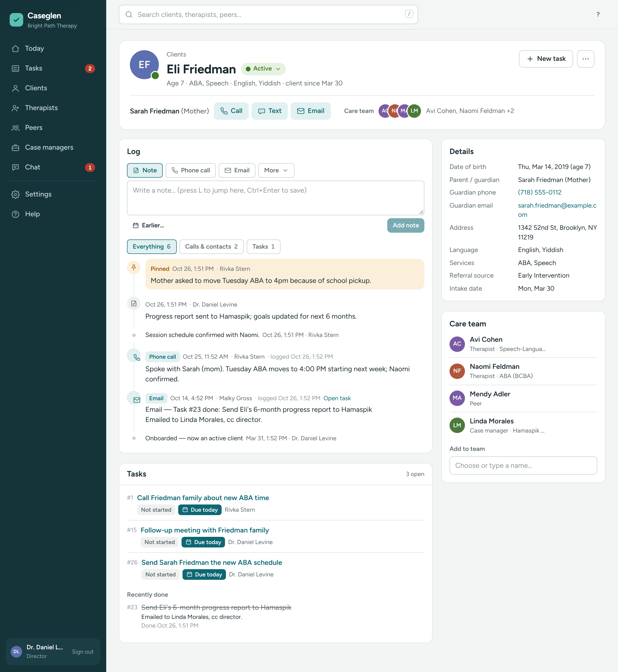Click the pin icon on pinned note
The image size is (618, 672).
tap(134, 267)
